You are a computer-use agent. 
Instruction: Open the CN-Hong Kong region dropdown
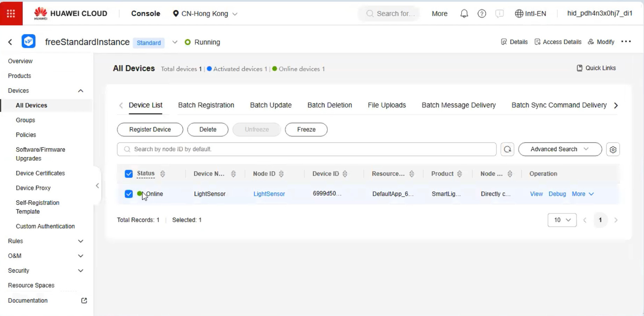pos(205,14)
